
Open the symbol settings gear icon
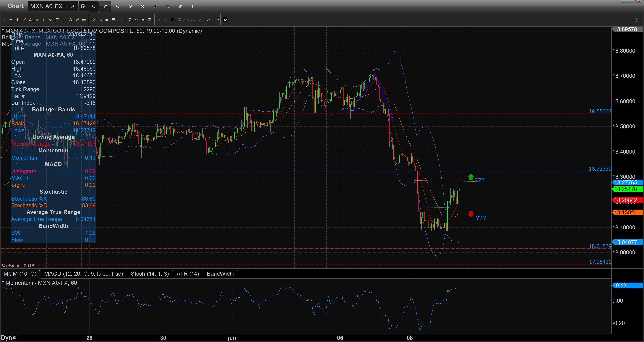click(x=72, y=6)
